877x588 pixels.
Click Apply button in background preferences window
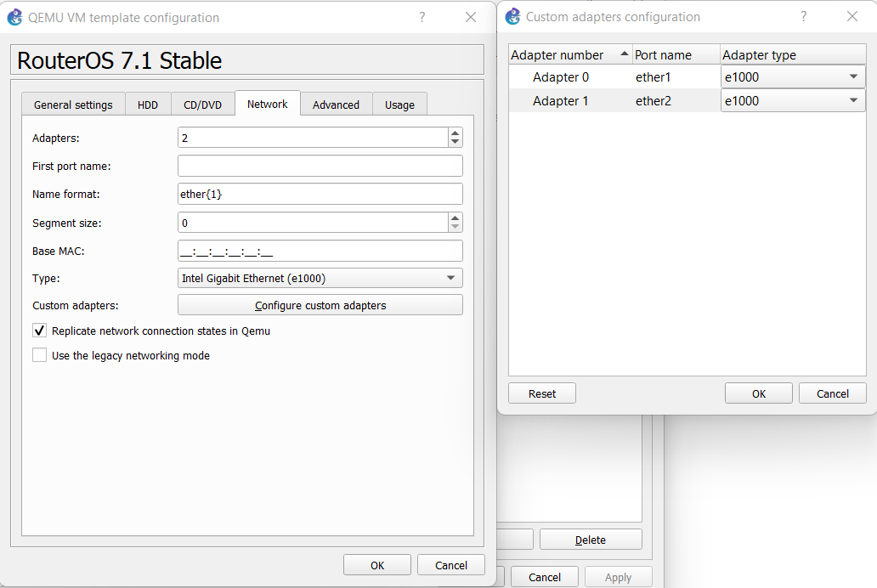point(618,577)
